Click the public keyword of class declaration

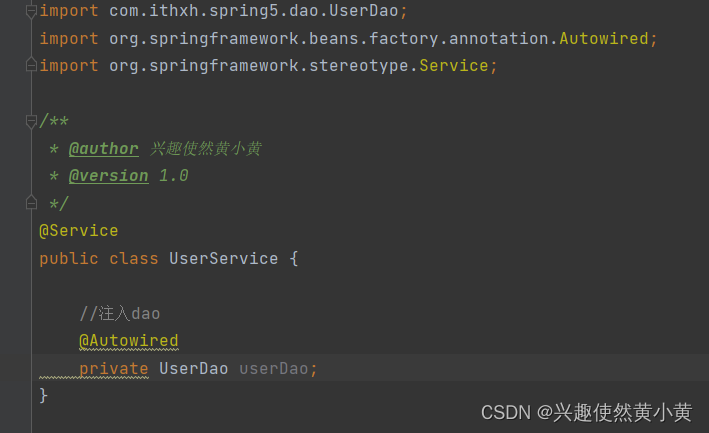pyautogui.click(x=69, y=259)
